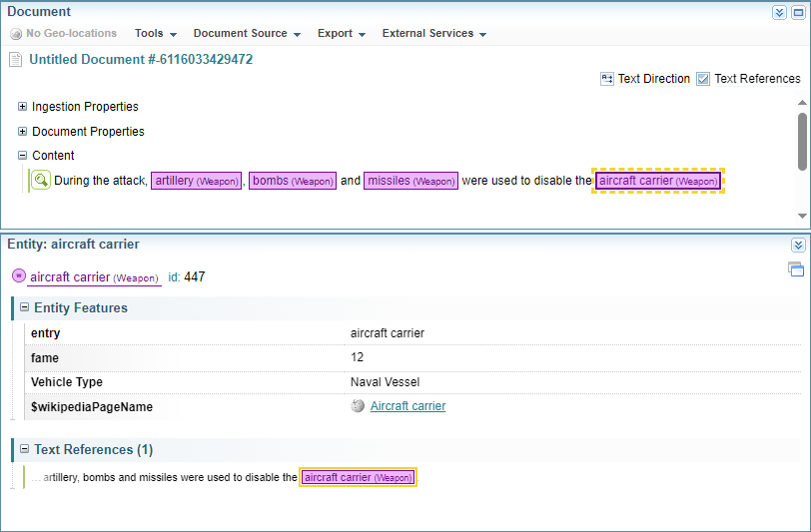811x532 pixels.
Task: Click the Text Direction icon
Action: [x=607, y=79]
